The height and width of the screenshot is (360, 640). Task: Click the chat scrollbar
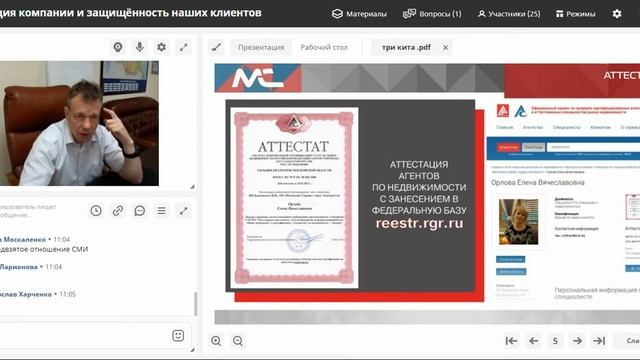(x=196, y=304)
